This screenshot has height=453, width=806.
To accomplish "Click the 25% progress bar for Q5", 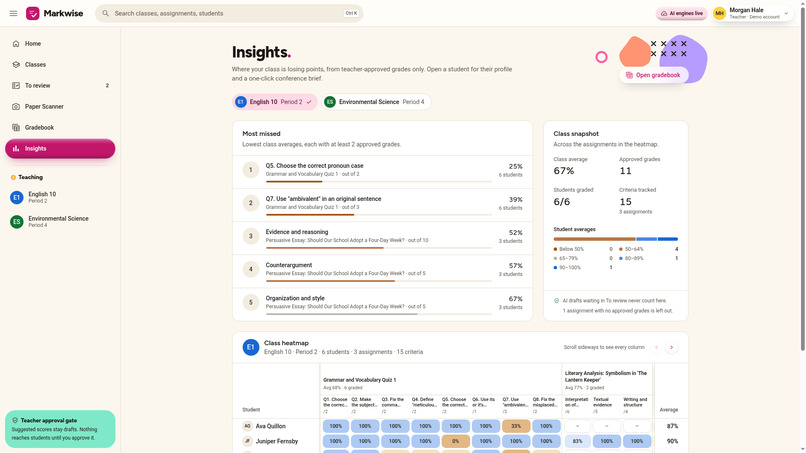I will (379, 182).
